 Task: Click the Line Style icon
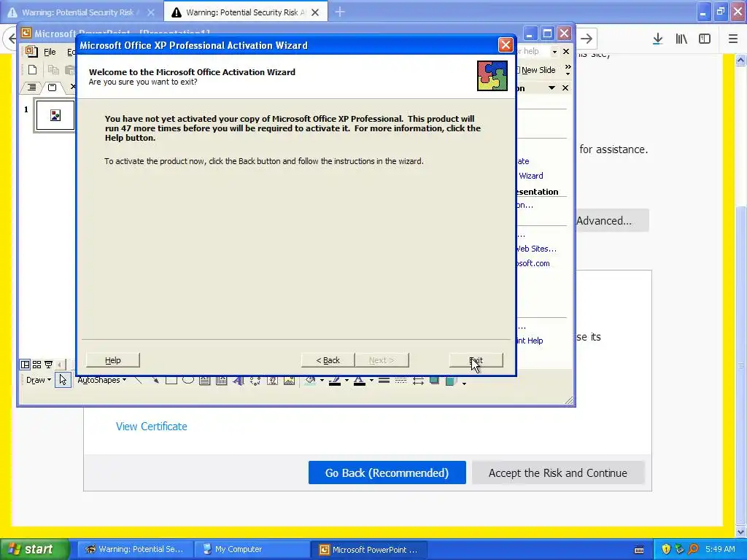tap(384, 380)
